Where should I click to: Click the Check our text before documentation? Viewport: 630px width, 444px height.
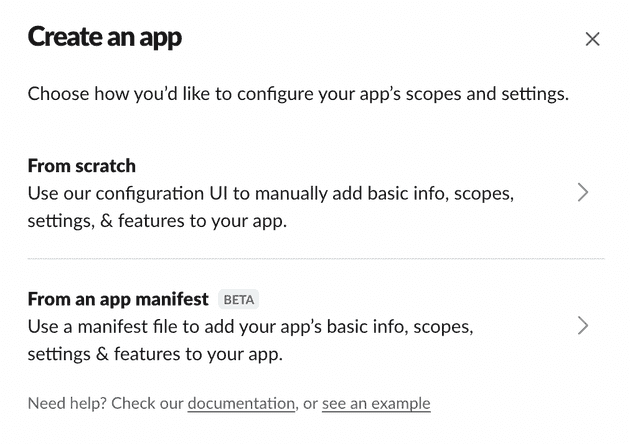147,403
